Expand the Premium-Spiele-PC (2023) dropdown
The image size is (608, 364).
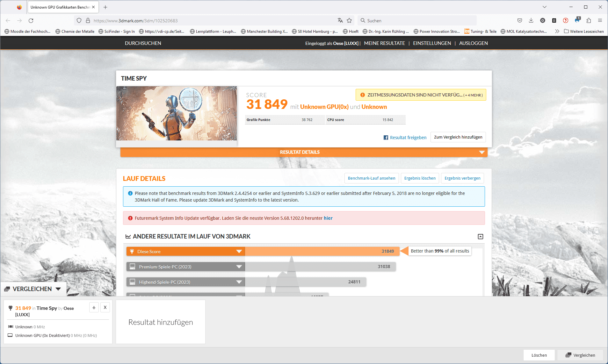[239, 267]
